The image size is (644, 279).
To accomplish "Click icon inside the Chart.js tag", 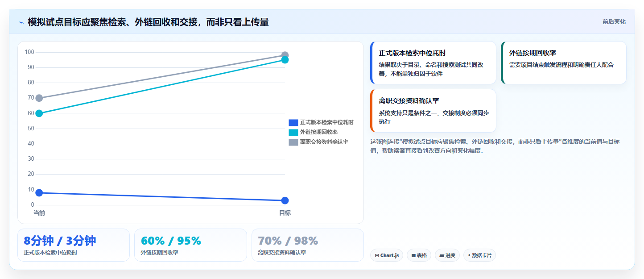I will pyautogui.click(x=377, y=256).
